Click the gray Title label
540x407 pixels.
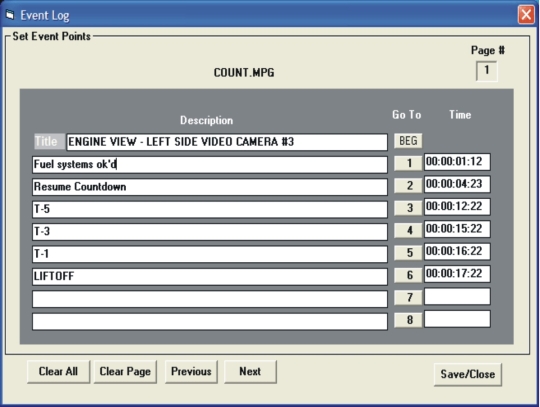(x=49, y=142)
